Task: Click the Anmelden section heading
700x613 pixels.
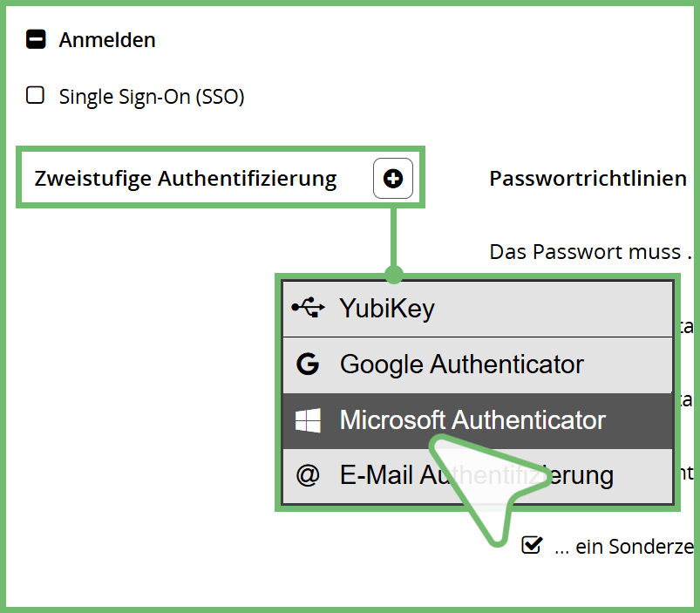Action: click(107, 40)
